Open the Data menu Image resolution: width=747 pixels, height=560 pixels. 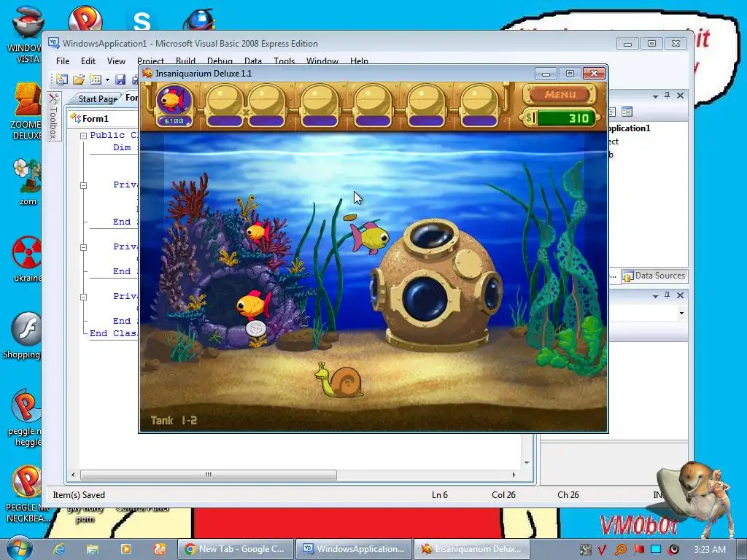pos(253,61)
